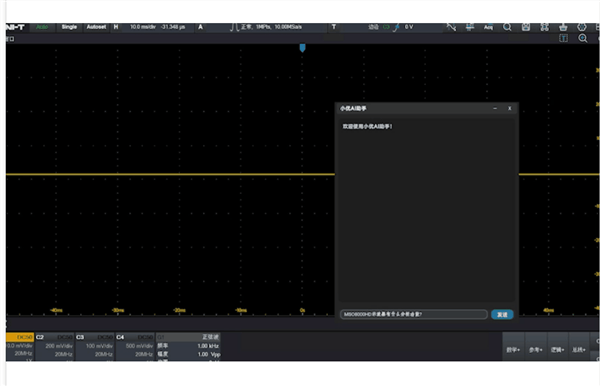Click the 100 mV/div scale of C3
This screenshot has height=386, width=600.
[x=99, y=346]
